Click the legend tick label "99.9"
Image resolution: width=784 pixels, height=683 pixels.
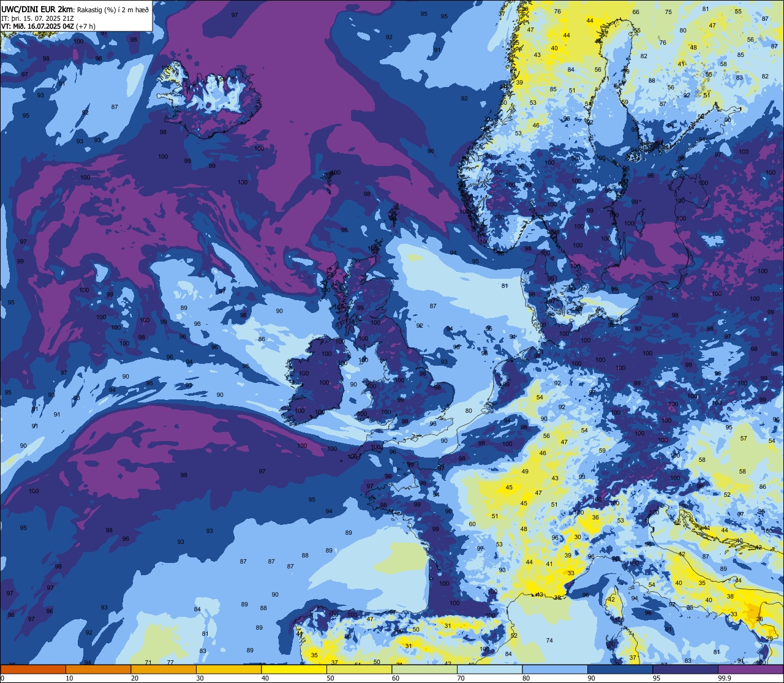pyautogui.click(x=724, y=678)
